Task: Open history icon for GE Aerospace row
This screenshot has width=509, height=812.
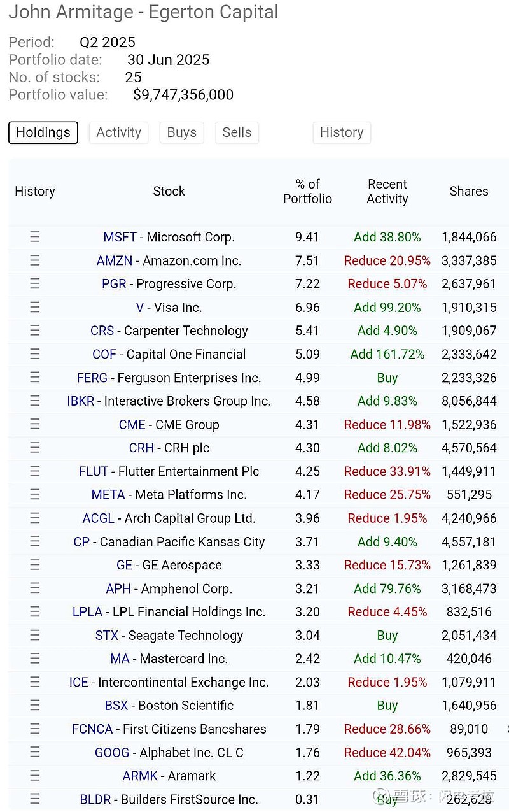Action: pos(35,565)
